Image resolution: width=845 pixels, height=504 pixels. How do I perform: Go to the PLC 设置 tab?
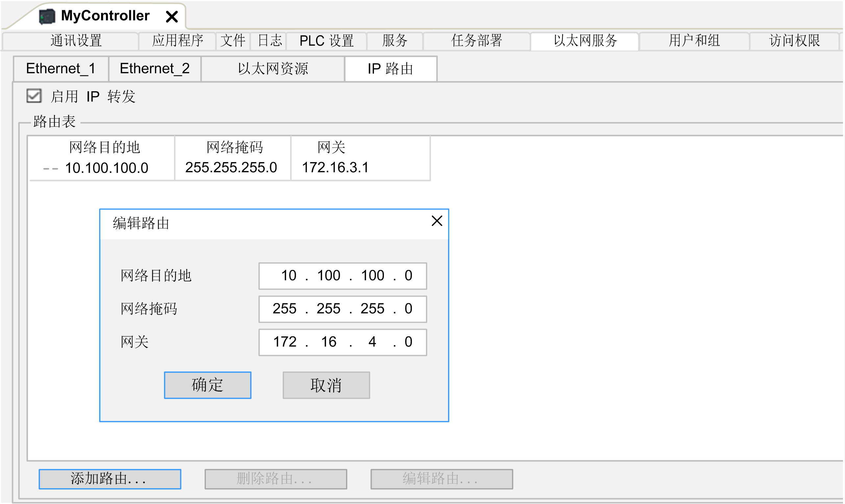pos(326,41)
